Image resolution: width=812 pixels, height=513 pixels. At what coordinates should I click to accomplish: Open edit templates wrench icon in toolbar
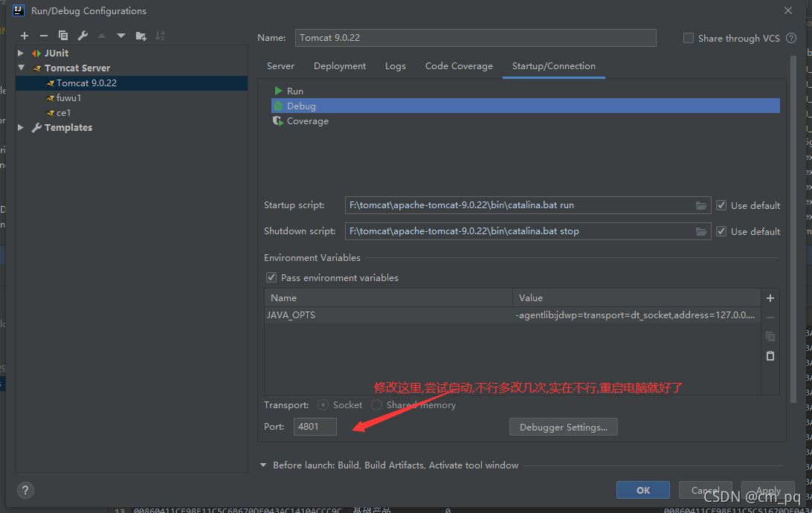(83, 36)
